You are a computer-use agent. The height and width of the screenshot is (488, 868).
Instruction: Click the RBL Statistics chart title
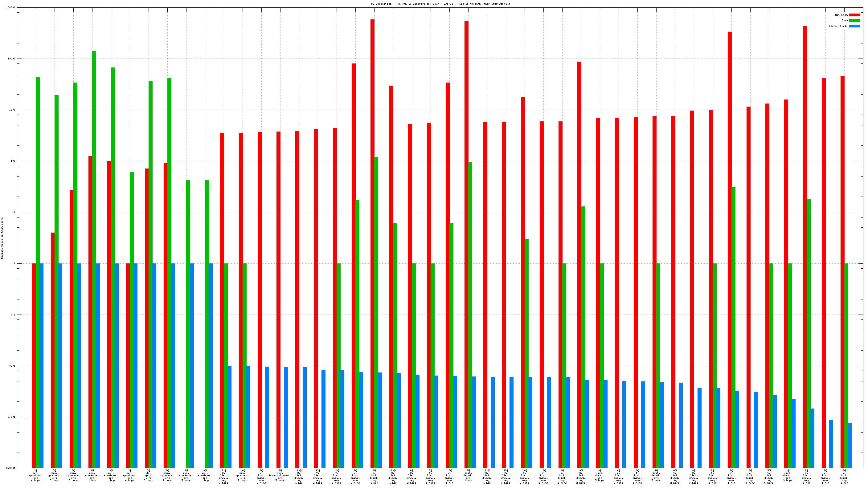coord(439,4)
